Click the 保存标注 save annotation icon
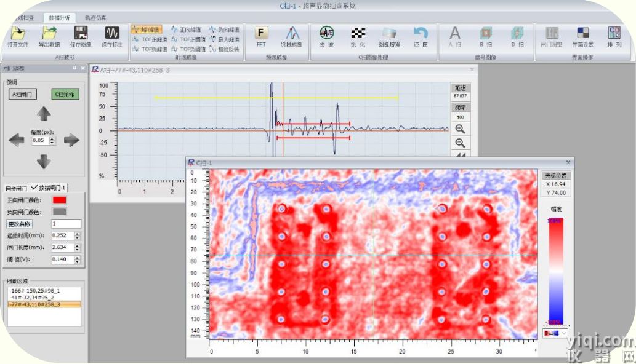The height and width of the screenshot is (364, 636). tap(112, 36)
